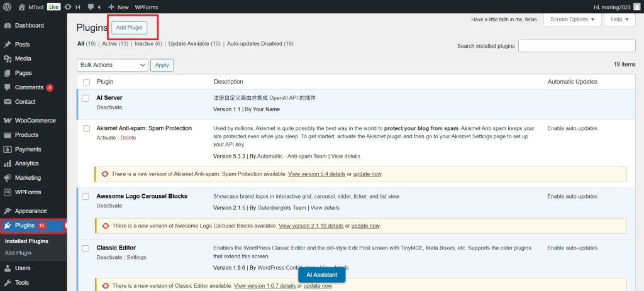Screen dimensions: 644x291
Task: Click the Products box icon
Action: coord(8,135)
